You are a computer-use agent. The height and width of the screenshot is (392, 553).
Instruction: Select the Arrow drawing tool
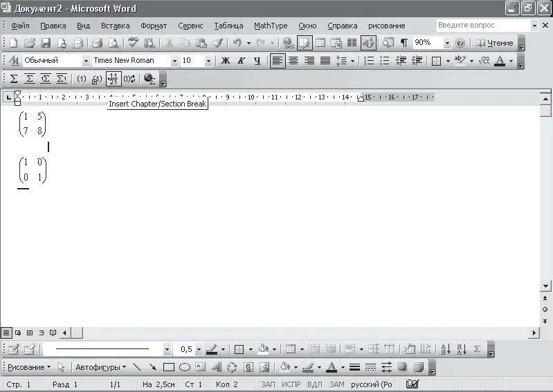coord(153,367)
